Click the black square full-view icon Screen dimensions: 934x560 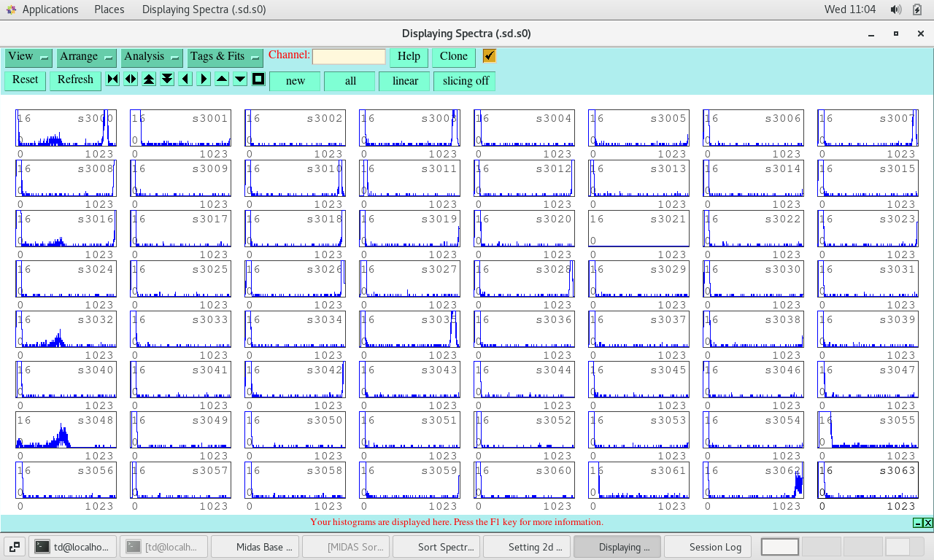[258, 79]
